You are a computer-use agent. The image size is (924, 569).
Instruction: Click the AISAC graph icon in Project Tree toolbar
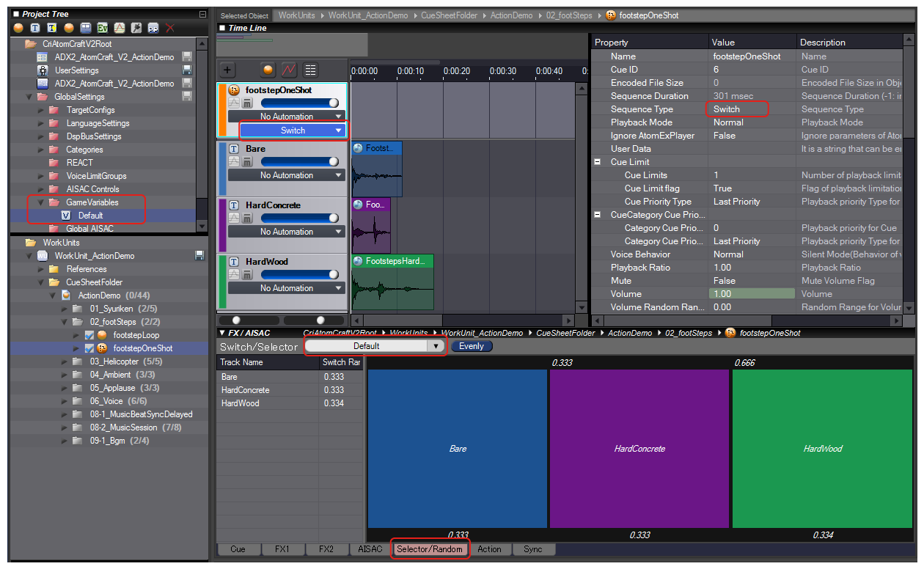[x=120, y=28]
